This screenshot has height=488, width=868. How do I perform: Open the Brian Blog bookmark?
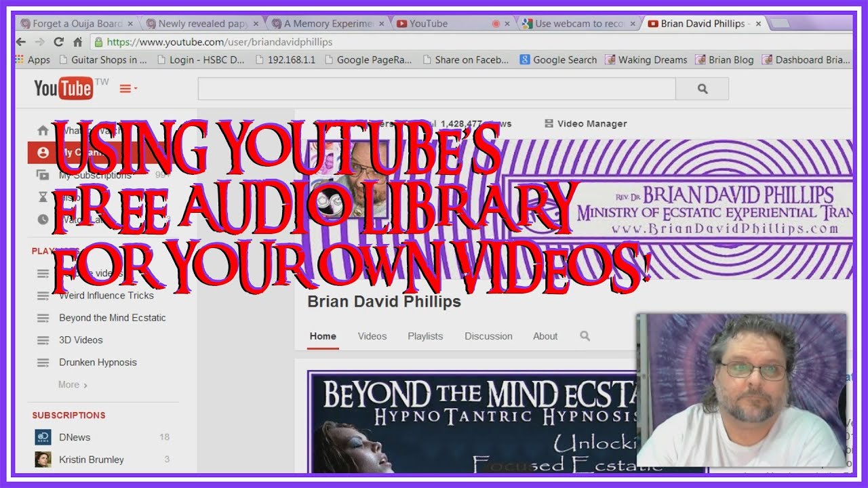[724, 60]
